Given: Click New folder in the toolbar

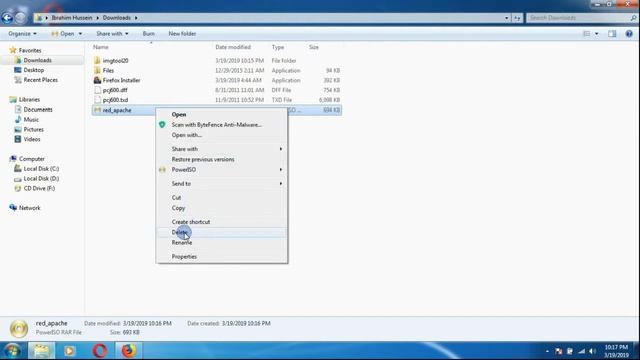Looking at the screenshot, I should (182, 33).
